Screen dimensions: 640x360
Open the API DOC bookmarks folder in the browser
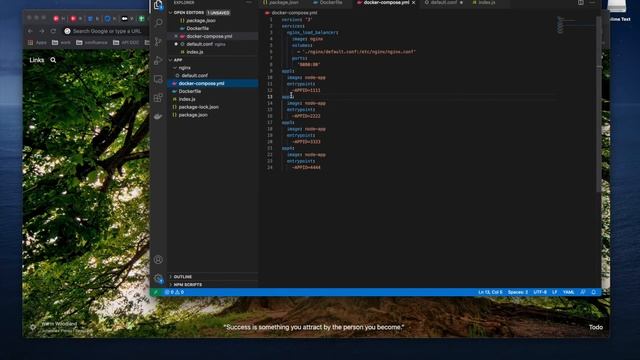coord(126,42)
